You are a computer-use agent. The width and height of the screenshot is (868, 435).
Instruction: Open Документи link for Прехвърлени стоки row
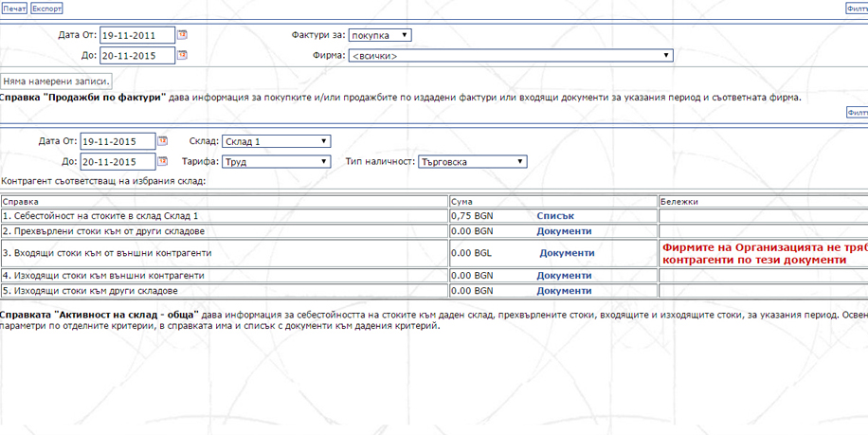click(564, 231)
